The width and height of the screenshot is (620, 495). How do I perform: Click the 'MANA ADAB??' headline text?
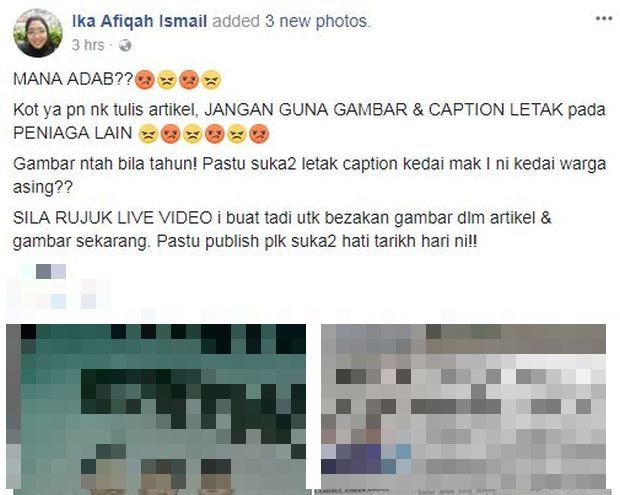click(x=74, y=79)
